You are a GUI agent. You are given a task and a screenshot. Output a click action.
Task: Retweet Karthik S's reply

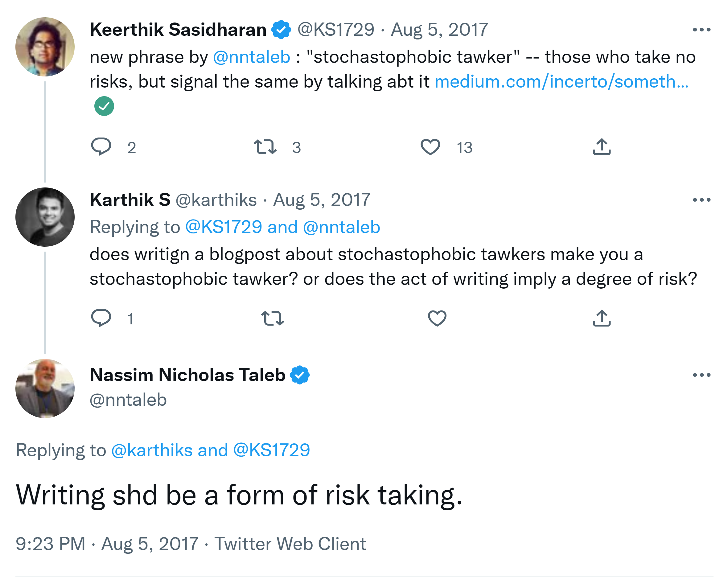coord(272,318)
